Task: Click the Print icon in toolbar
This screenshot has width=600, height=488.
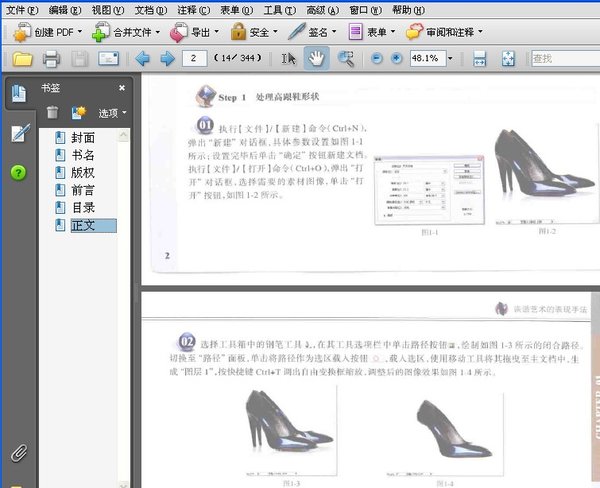Action: pyautogui.click(x=51, y=59)
